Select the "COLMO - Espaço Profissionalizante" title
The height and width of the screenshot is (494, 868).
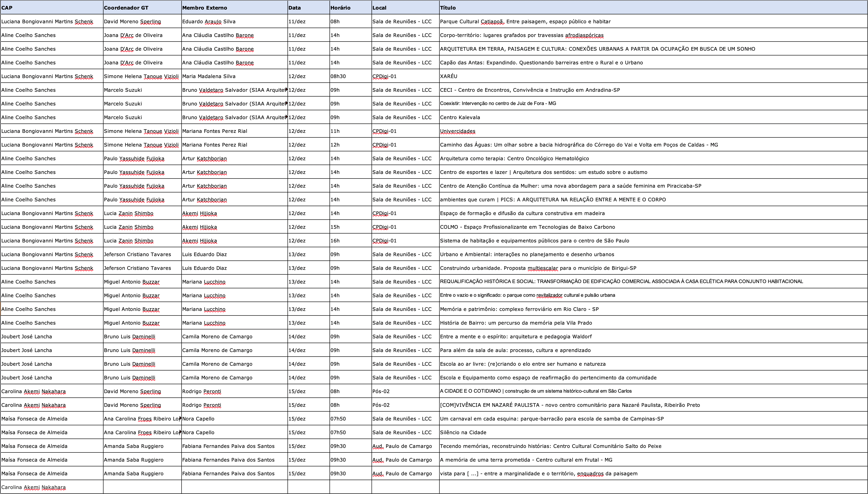(x=653, y=227)
